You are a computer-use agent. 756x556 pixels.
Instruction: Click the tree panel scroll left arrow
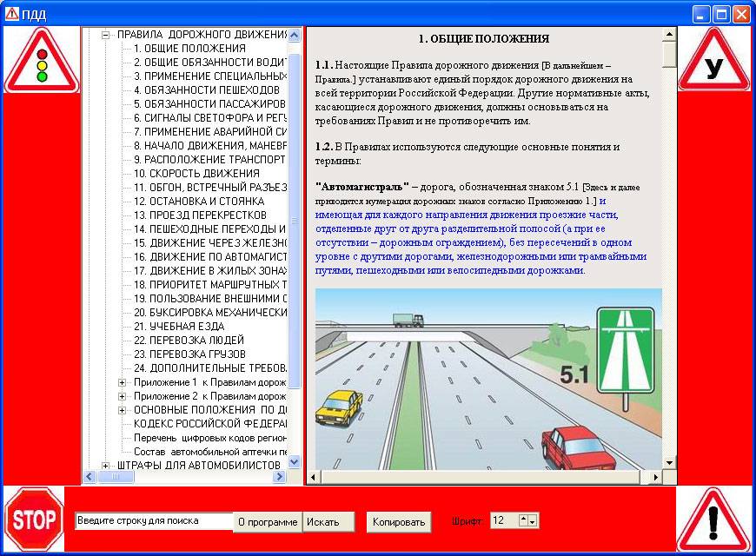point(90,476)
